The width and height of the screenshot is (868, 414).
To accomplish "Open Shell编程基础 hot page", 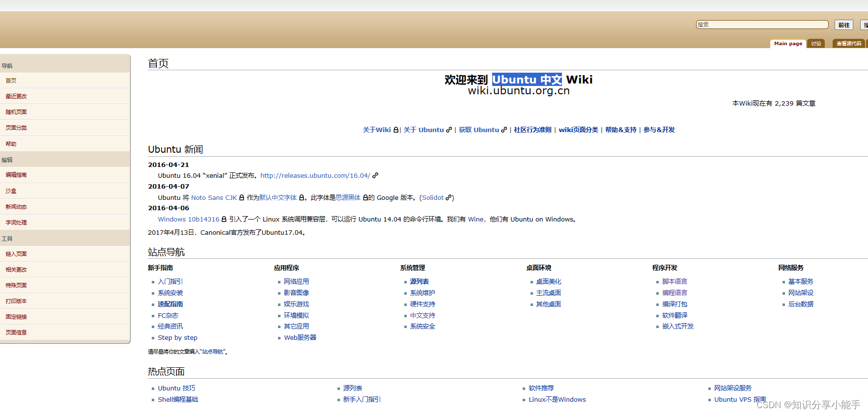I will coord(178,399).
